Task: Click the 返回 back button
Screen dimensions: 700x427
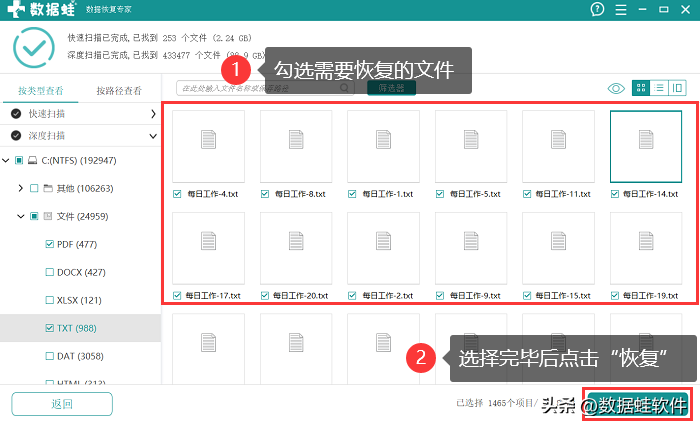Action: coord(62,404)
